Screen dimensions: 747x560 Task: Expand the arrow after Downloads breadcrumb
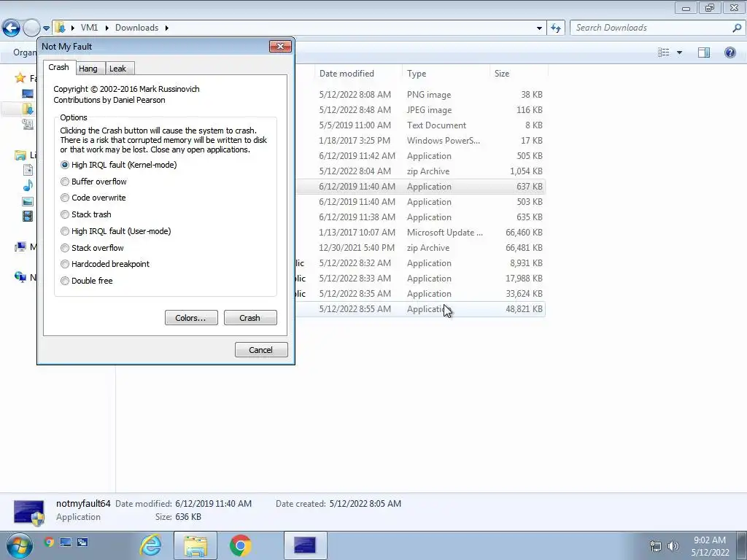pos(167,28)
